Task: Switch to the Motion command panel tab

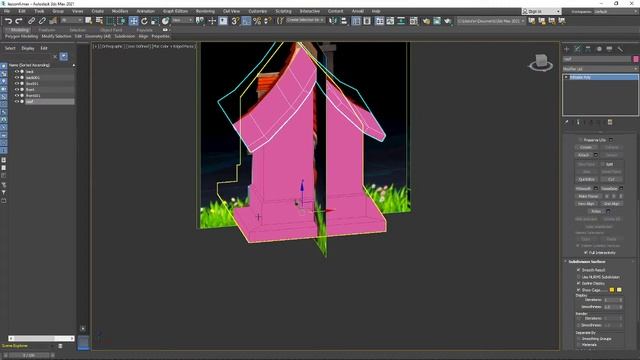Action: coord(599,49)
